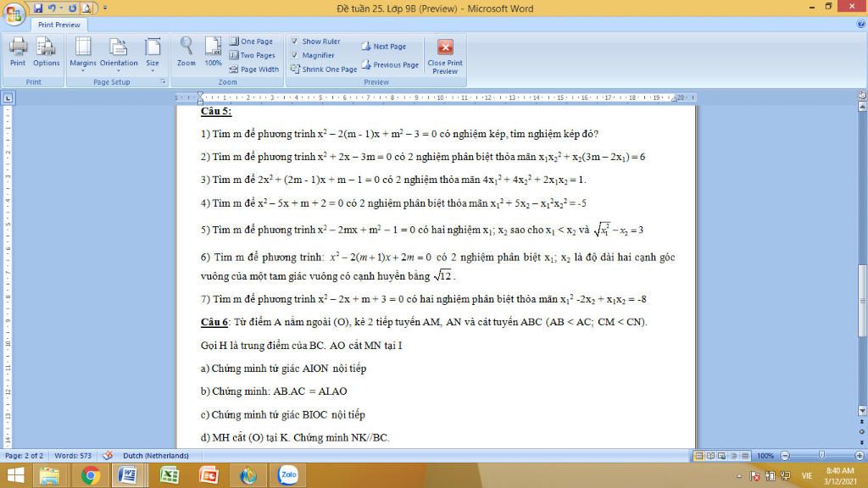This screenshot has height=488, width=868.
Task: Switch to the Print Preview tab
Action: [58, 25]
